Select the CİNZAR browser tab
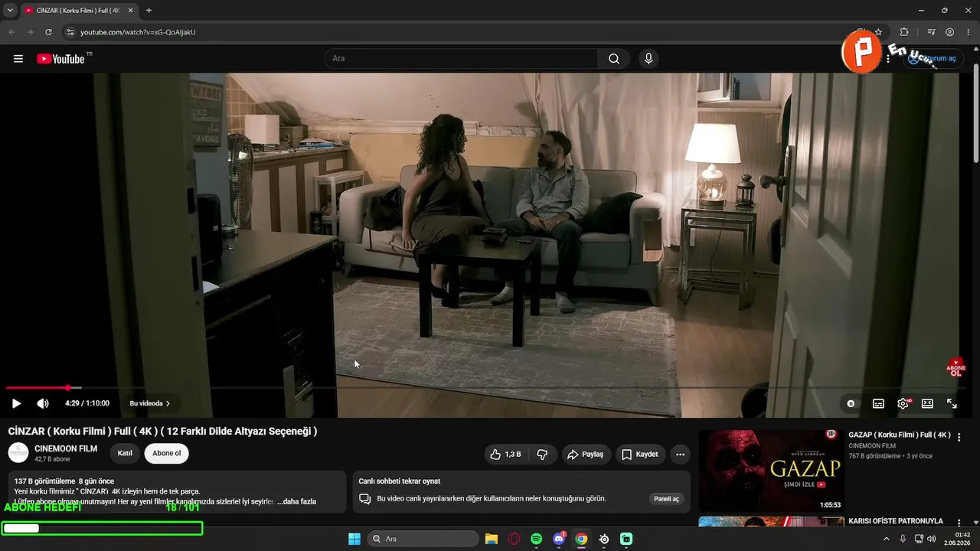980x551 pixels. tap(78, 11)
